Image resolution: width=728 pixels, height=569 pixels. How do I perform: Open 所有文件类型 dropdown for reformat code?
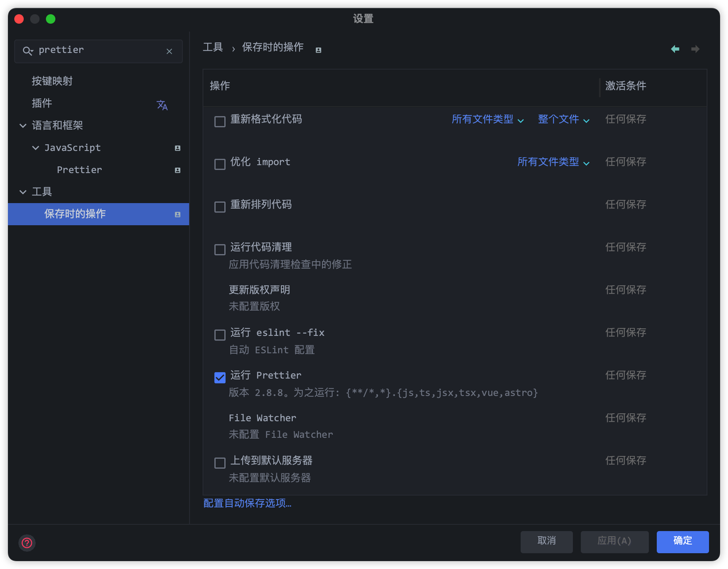(487, 119)
